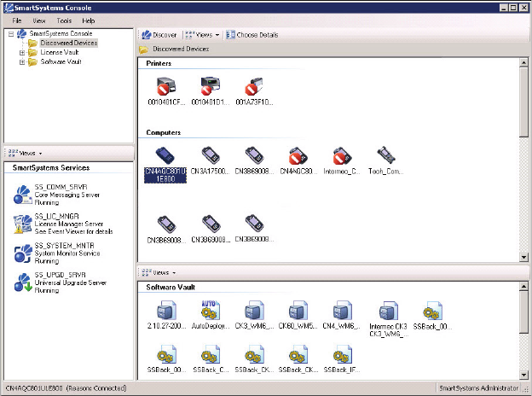Select Software Vault folder in tree
The height and width of the screenshot is (396, 532).
pyautogui.click(x=61, y=61)
